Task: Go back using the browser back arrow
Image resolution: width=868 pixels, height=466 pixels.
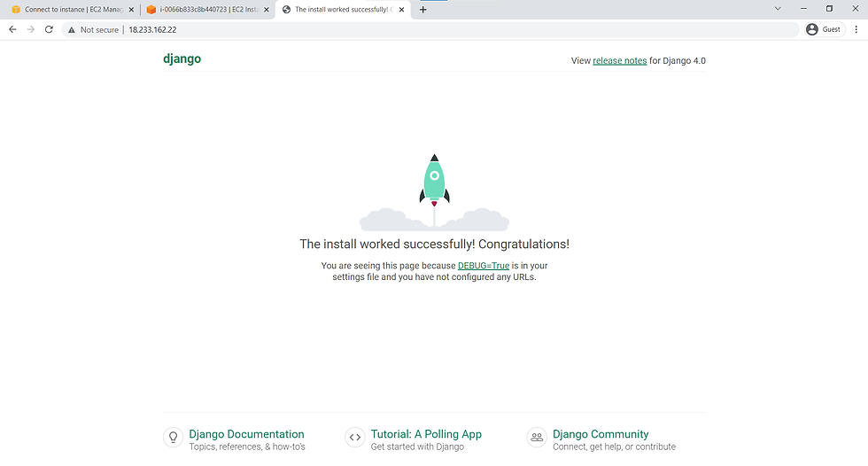Action: (x=12, y=29)
